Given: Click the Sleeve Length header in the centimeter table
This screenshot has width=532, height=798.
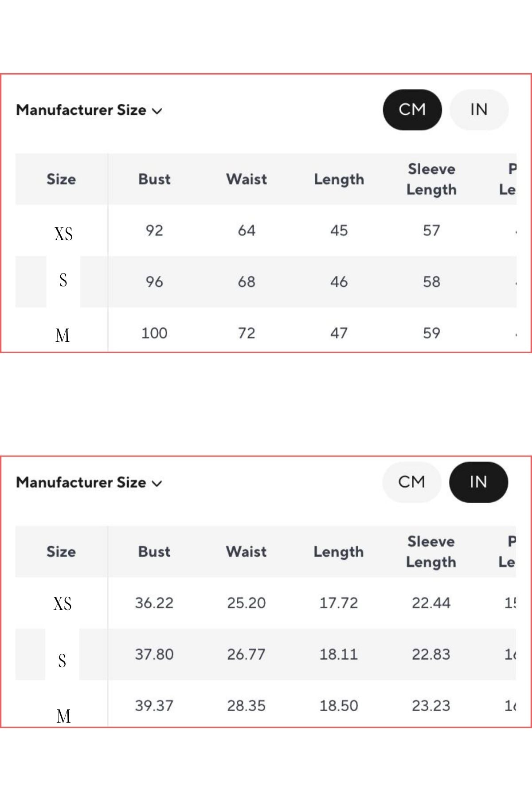Looking at the screenshot, I should coord(431,179).
